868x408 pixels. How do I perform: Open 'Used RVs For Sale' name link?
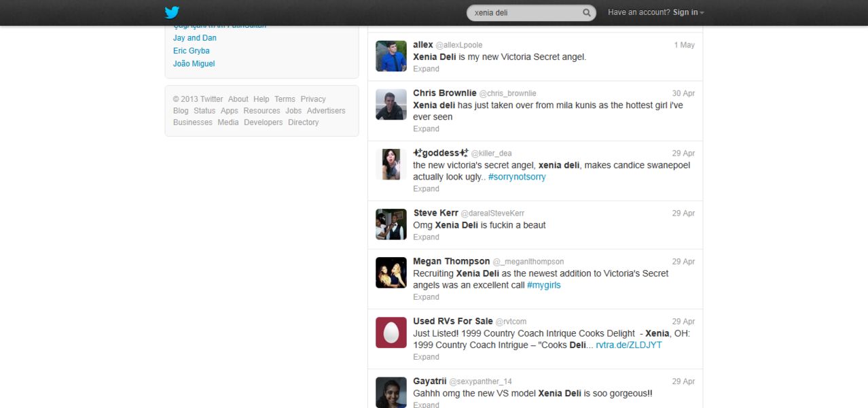(x=453, y=321)
